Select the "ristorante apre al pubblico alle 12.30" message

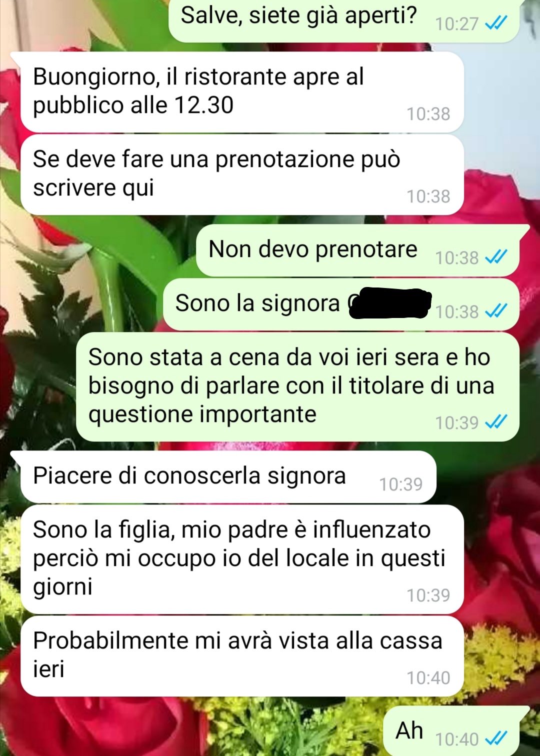[x=242, y=92]
